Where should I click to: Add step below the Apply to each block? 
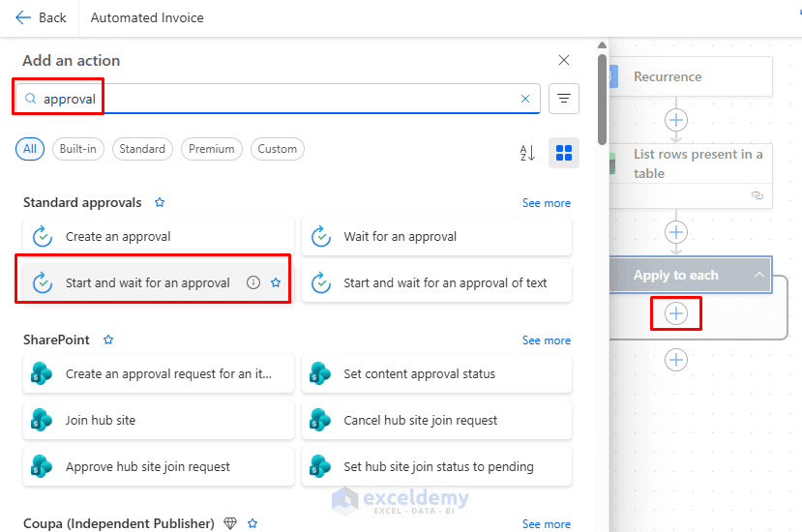pyautogui.click(x=675, y=360)
